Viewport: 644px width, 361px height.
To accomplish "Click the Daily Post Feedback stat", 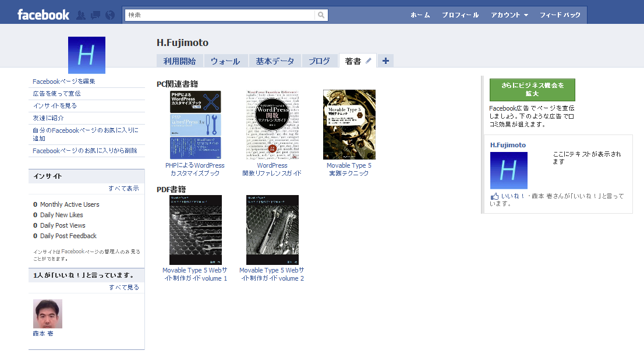I will pyautogui.click(x=65, y=236).
